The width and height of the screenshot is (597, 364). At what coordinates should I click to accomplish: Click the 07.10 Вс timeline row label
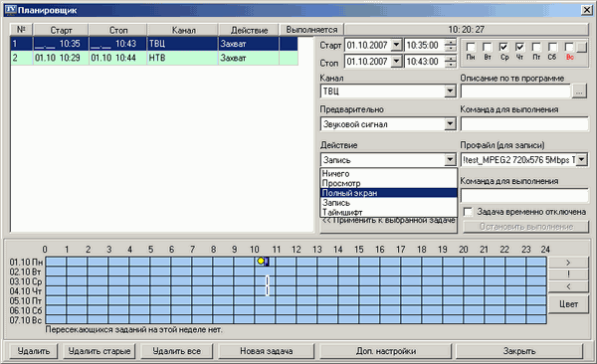26,320
